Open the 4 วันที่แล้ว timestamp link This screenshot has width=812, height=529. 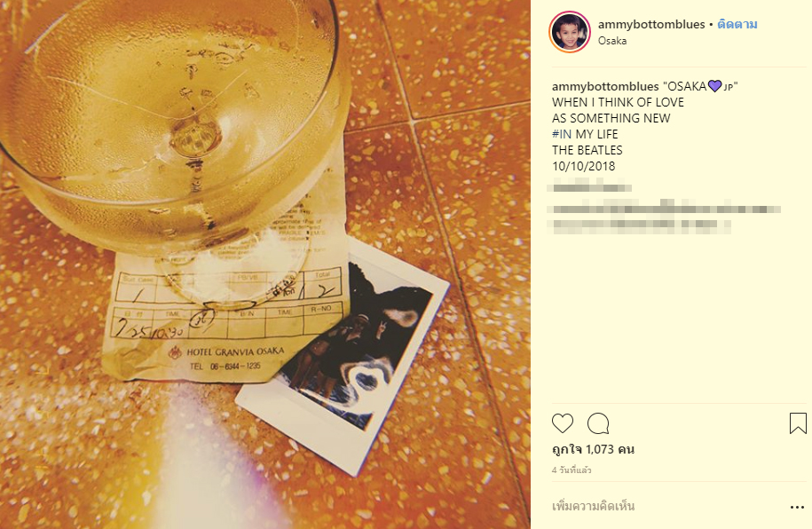572,470
